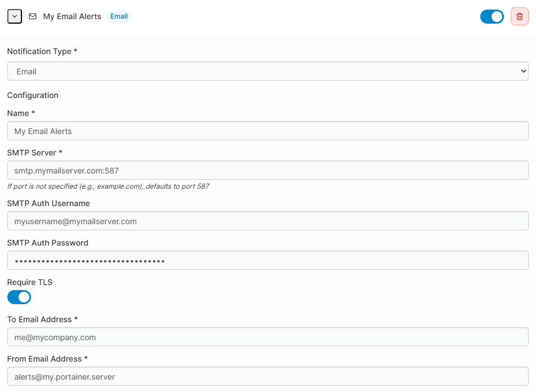Focus the Name input field
This screenshot has width=536, height=392.
click(267, 131)
